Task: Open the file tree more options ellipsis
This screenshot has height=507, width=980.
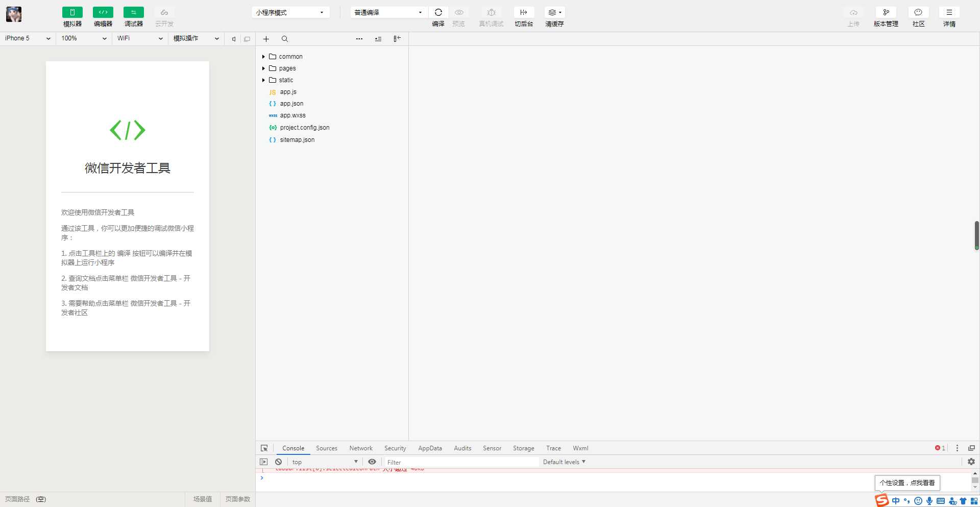Action: [359, 39]
